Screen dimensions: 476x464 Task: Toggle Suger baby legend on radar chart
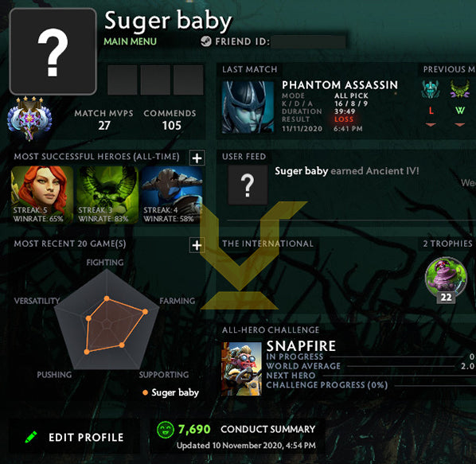point(170,392)
